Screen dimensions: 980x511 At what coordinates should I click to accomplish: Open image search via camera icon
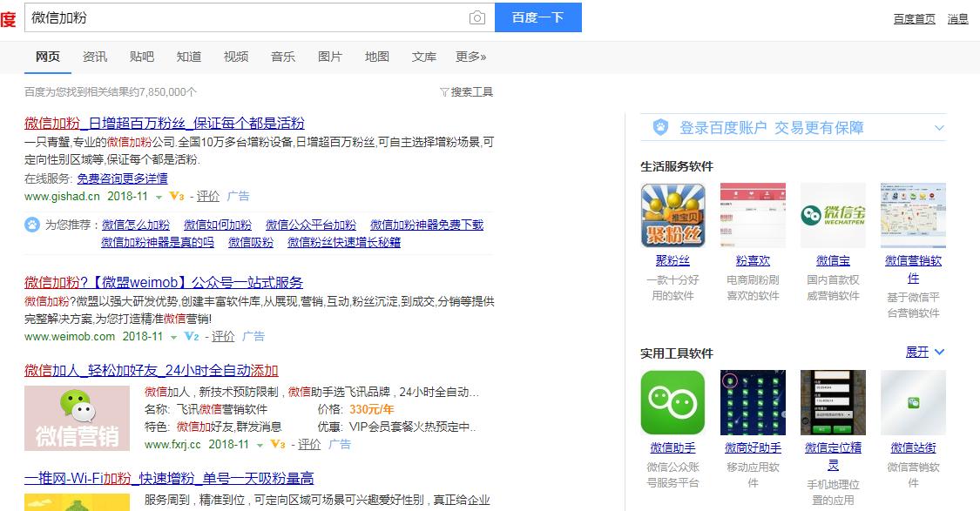click(x=477, y=17)
